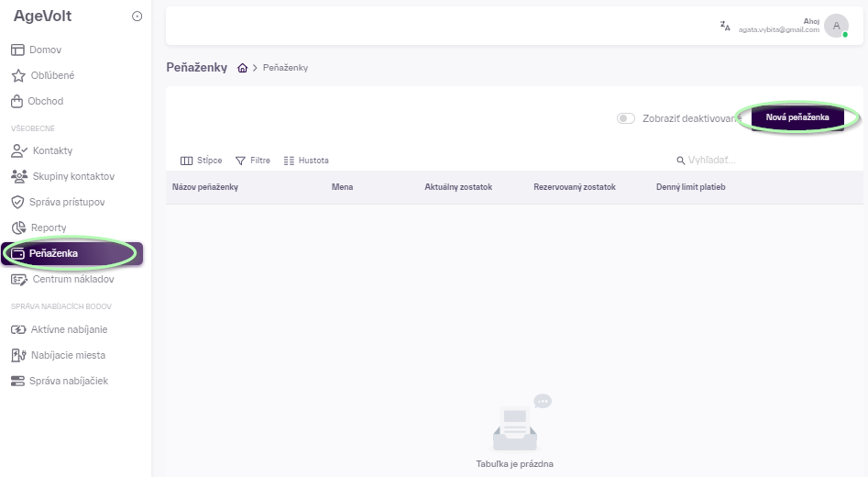
Task: Click the person icon beside Kontakty
Action: tap(19, 150)
